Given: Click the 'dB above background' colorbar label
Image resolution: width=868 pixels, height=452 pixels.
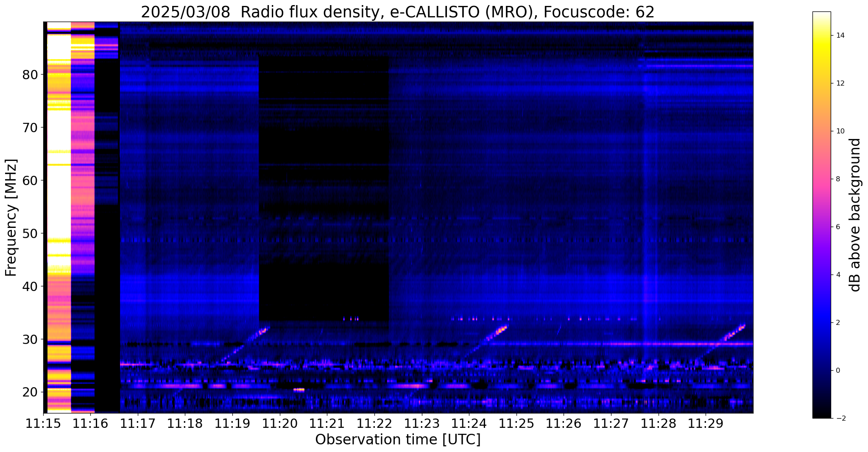Looking at the screenshot, I should pyautogui.click(x=856, y=215).
